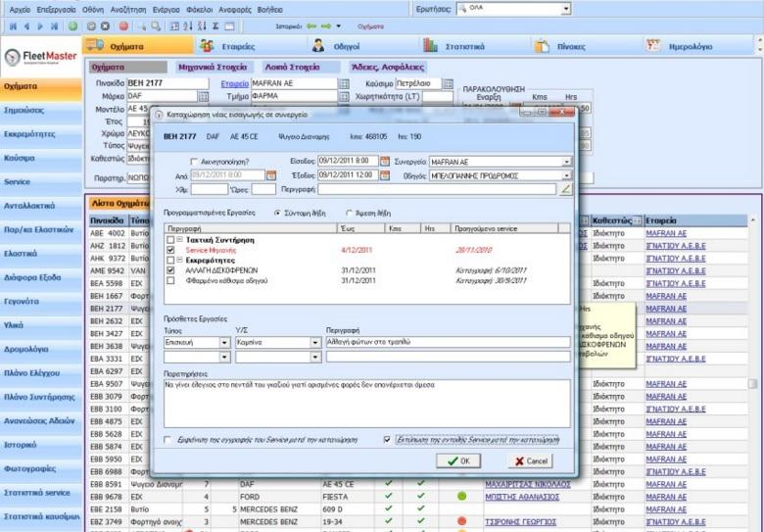Click lookup icon next to Εταιρεία field
Image resolution: width=764 pixels, height=532 pixels.
[344, 84]
